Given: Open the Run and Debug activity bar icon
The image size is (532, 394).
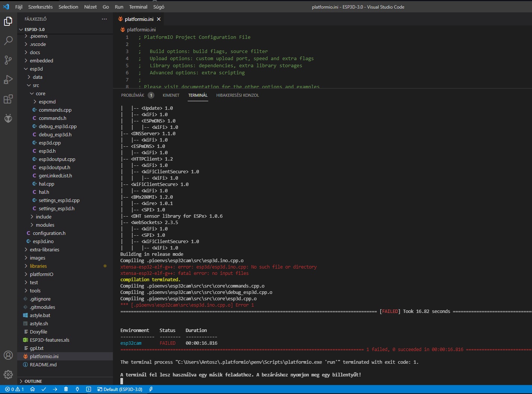Looking at the screenshot, I should click(x=8, y=80).
